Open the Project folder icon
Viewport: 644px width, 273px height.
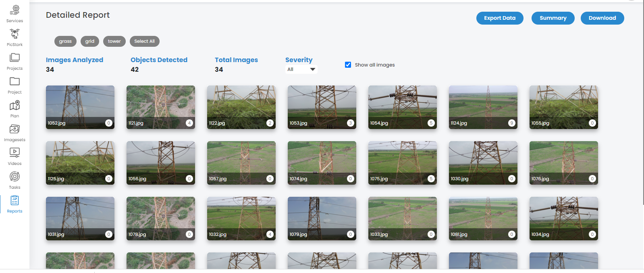coord(15,81)
